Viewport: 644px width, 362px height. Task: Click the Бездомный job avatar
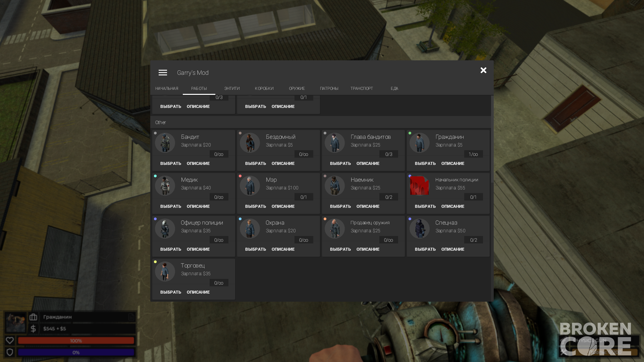[250, 143]
